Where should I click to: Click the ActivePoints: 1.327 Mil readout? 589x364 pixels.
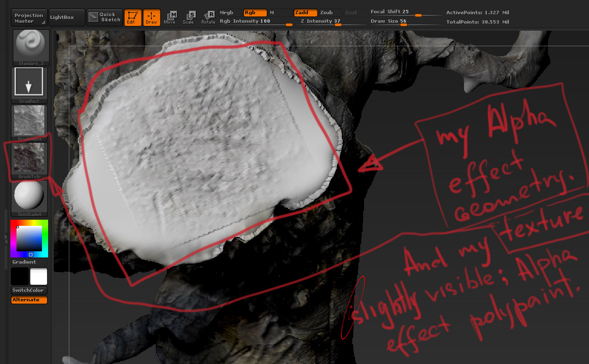478,13
